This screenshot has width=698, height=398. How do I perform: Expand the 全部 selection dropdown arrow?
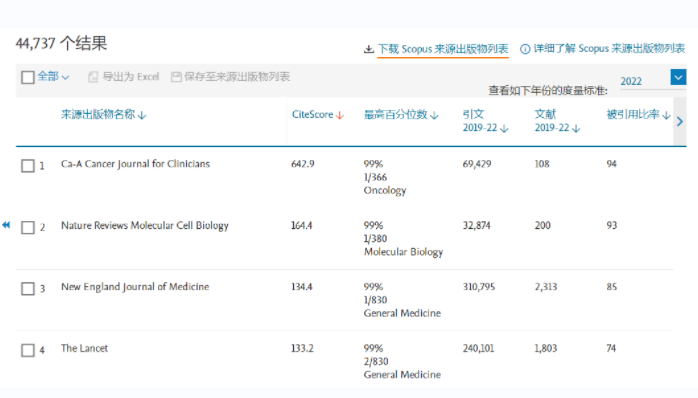pos(65,77)
